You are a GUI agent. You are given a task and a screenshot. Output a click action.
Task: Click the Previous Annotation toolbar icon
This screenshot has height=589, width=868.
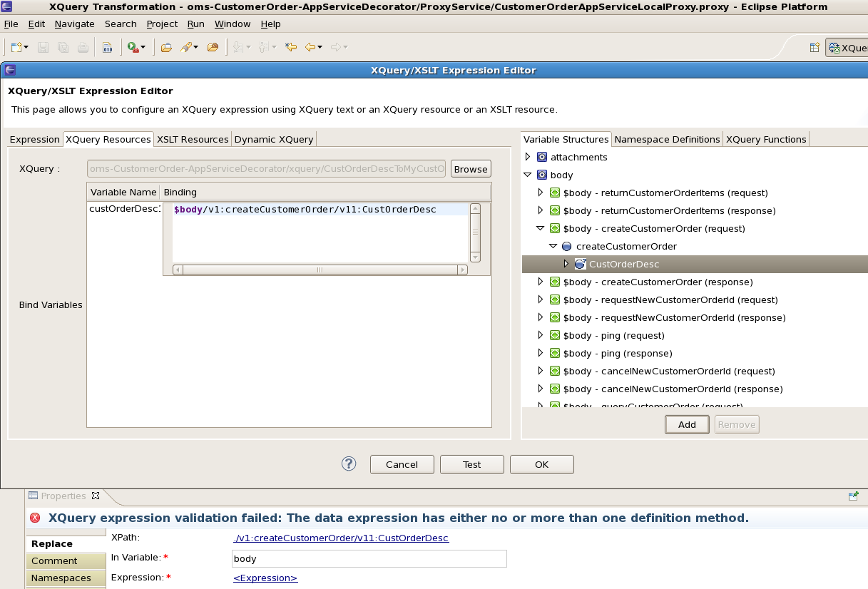[264, 47]
